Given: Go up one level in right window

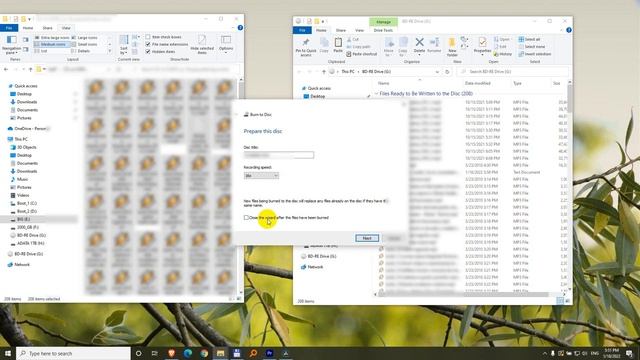Looking at the screenshot, I should (324, 72).
